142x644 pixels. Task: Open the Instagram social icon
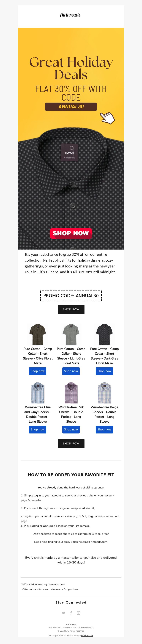[78, 613]
